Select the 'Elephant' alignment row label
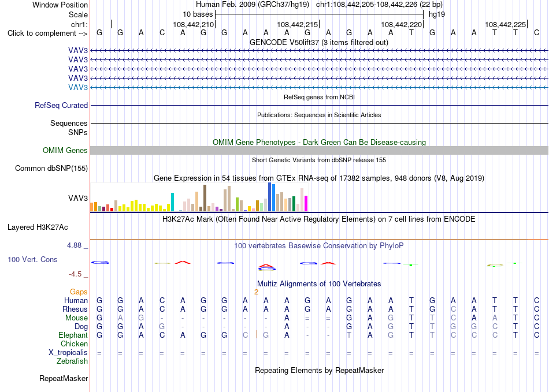Image resolution: width=549 pixels, height=392 pixels. tap(73, 335)
